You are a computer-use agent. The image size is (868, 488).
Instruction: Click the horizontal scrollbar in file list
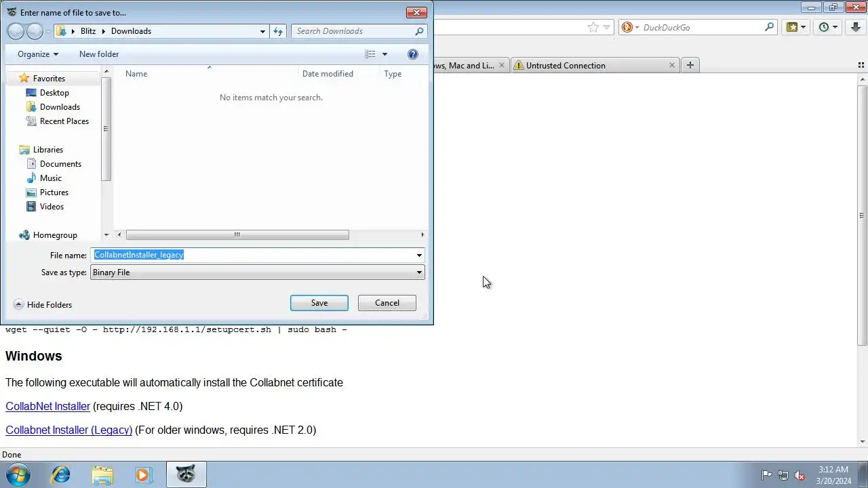coord(237,235)
